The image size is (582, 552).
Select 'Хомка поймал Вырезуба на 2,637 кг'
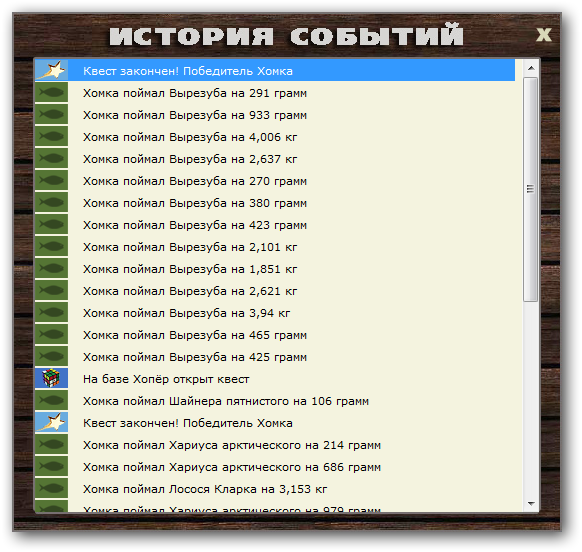point(275,158)
